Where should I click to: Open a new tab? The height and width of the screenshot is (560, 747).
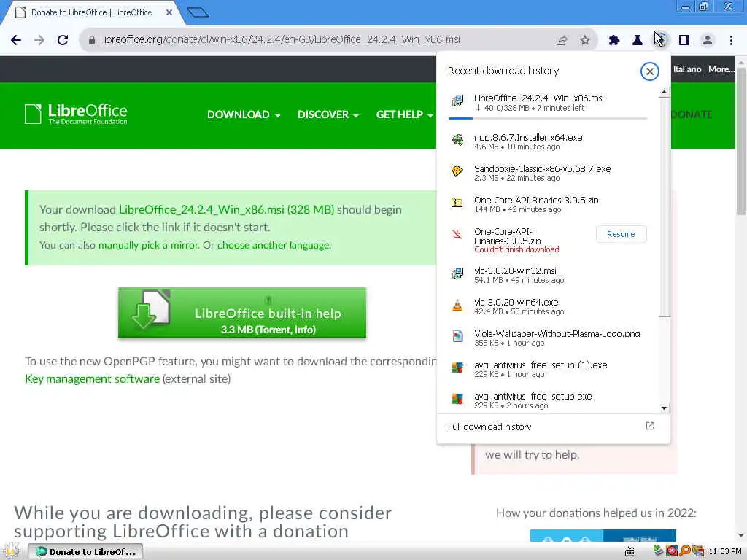198,13
